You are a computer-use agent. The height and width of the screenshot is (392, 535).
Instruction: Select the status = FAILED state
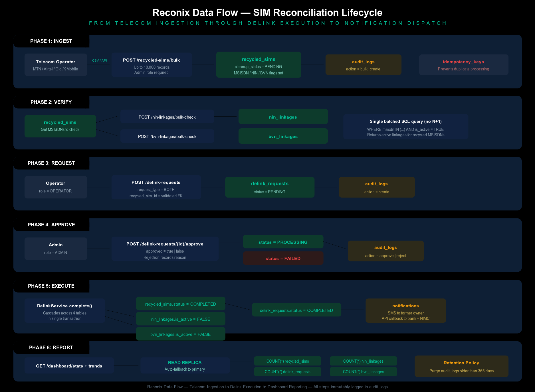[x=283, y=258]
